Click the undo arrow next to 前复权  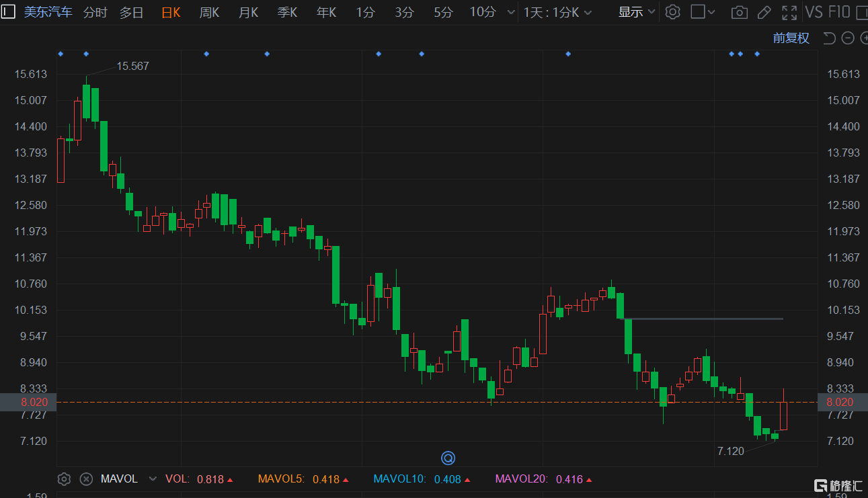coord(829,38)
